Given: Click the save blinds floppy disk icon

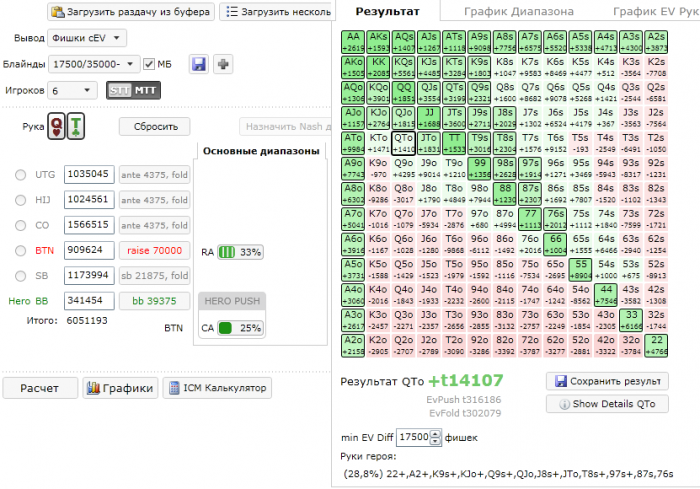Looking at the screenshot, I should point(199,64).
